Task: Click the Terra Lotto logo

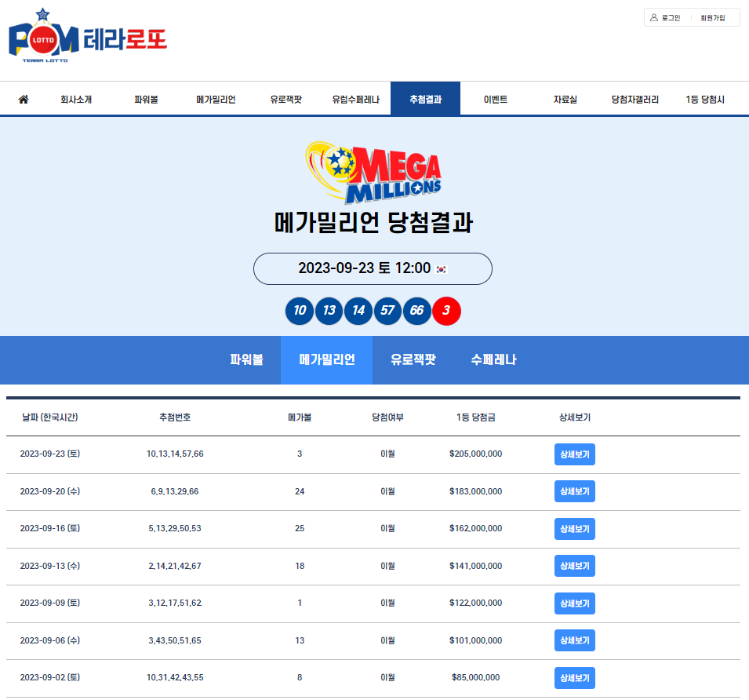Action: point(88,36)
